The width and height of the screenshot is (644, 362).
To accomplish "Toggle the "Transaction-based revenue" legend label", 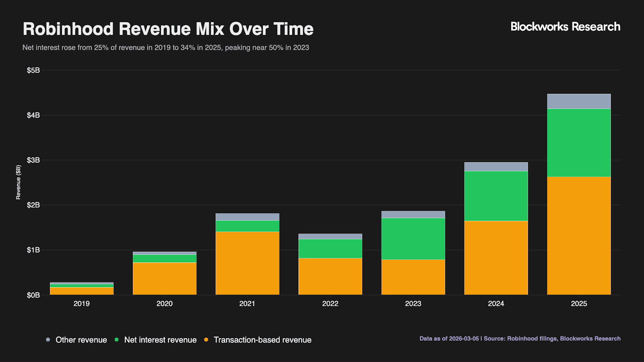I will [x=262, y=340].
